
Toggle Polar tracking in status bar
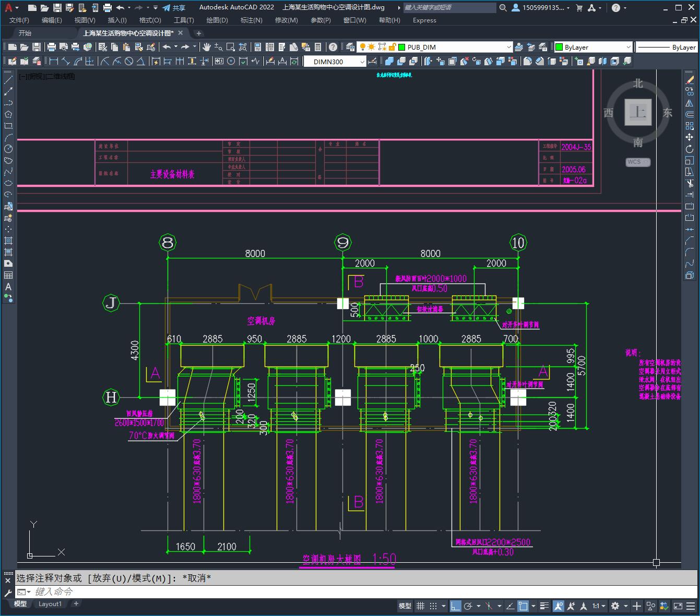(468, 606)
